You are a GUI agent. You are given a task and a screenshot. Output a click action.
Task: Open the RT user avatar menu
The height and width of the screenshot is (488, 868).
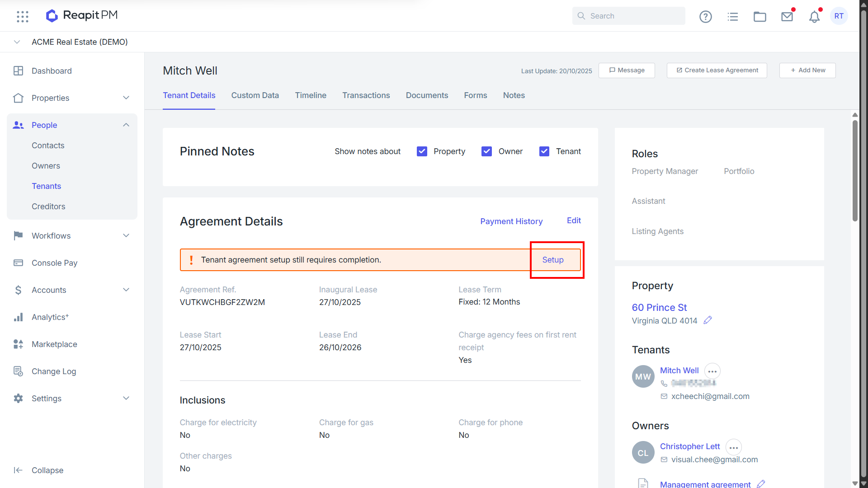(839, 16)
